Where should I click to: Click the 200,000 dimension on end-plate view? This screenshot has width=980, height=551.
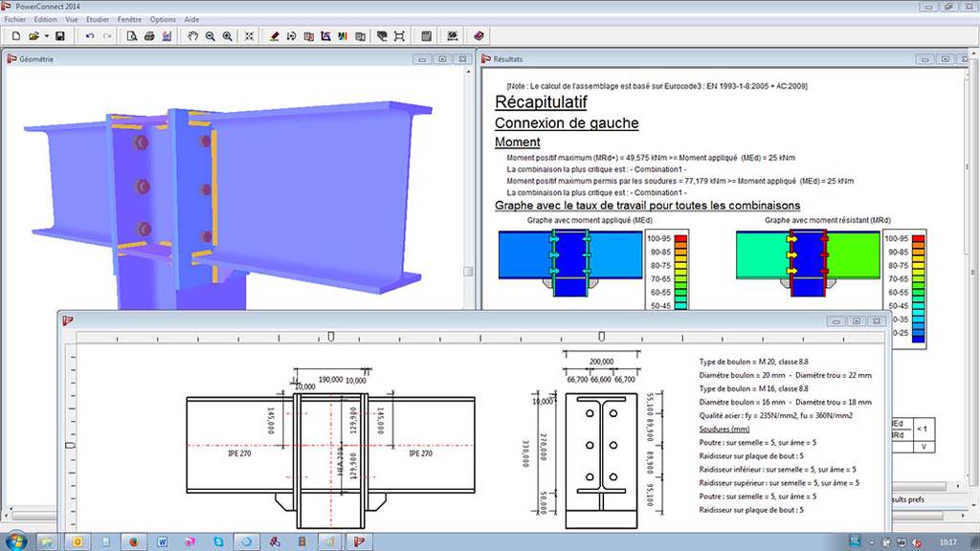601,362
